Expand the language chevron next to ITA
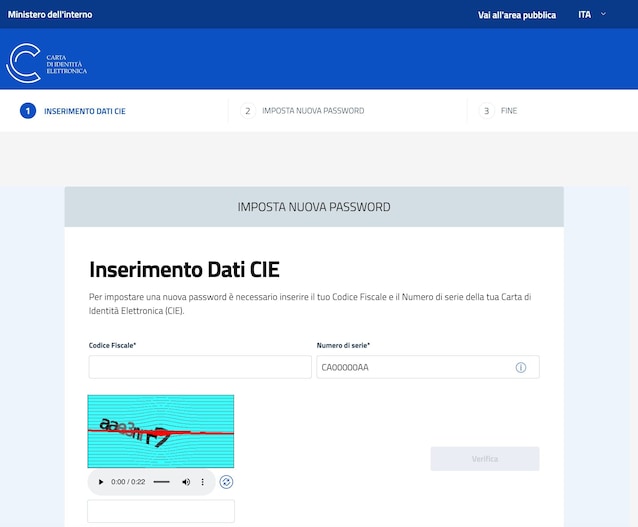Screen dimensions: 638x527 click(x=603, y=14)
